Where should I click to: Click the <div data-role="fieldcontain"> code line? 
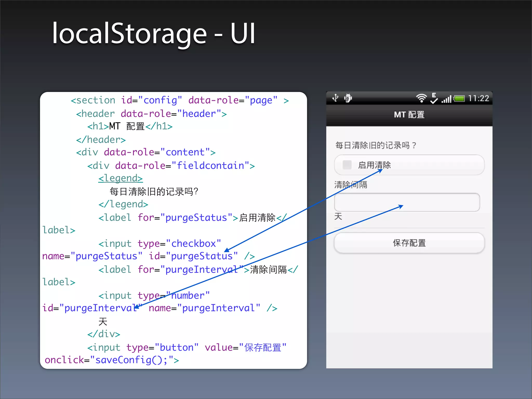tap(171, 165)
